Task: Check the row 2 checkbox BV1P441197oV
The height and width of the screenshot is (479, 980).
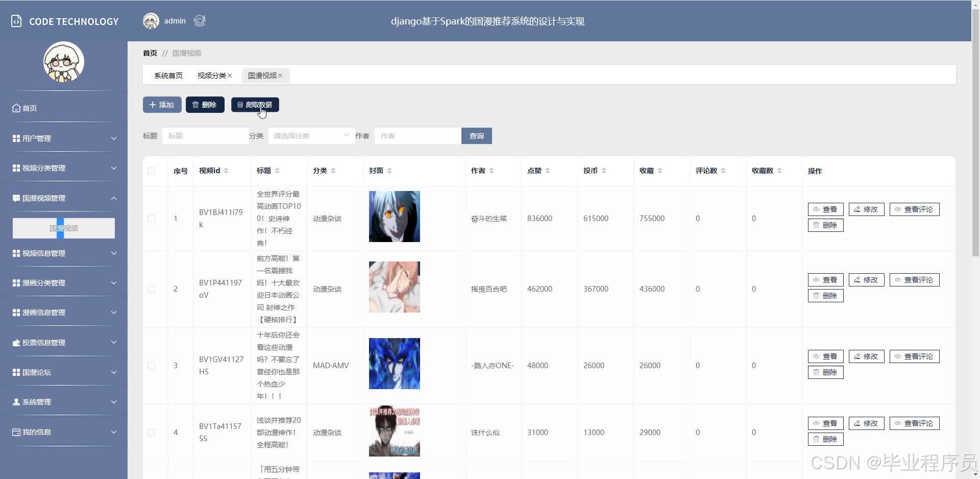Action: 152,289
